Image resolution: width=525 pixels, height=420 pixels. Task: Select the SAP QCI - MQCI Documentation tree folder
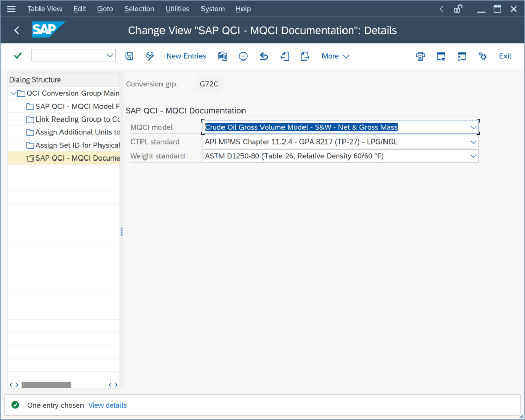click(73, 158)
